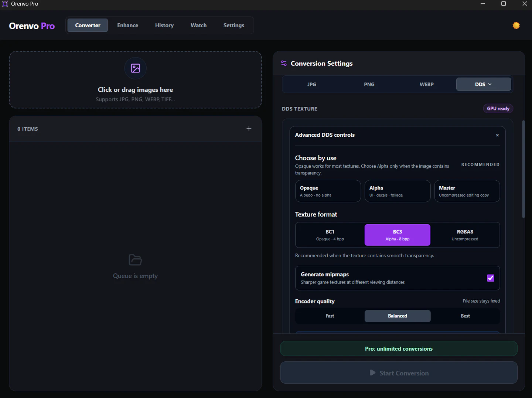The height and width of the screenshot is (398, 532).
Task: Set encoder quality to Balanced
Action: coord(398,316)
